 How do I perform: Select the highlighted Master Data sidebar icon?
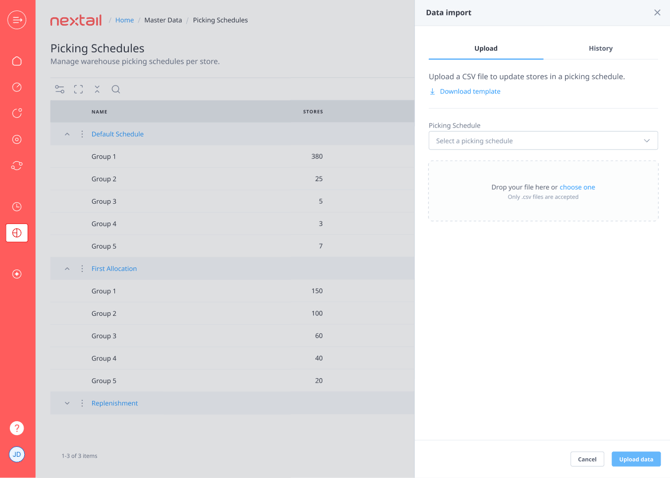17,233
